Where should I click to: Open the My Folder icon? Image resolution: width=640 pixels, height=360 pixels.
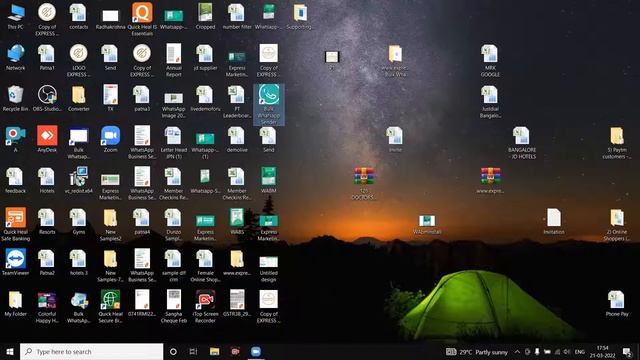[16, 303]
